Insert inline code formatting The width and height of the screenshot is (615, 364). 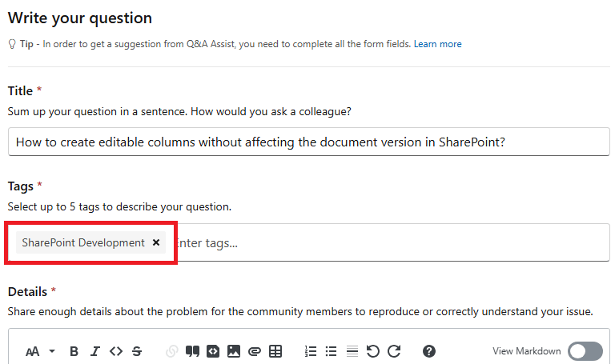point(116,351)
